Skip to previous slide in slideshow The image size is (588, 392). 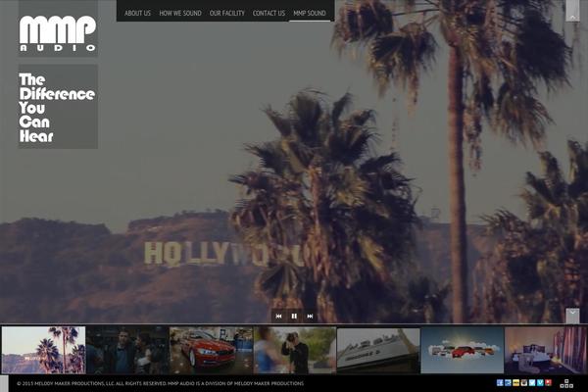tap(278, 317)
